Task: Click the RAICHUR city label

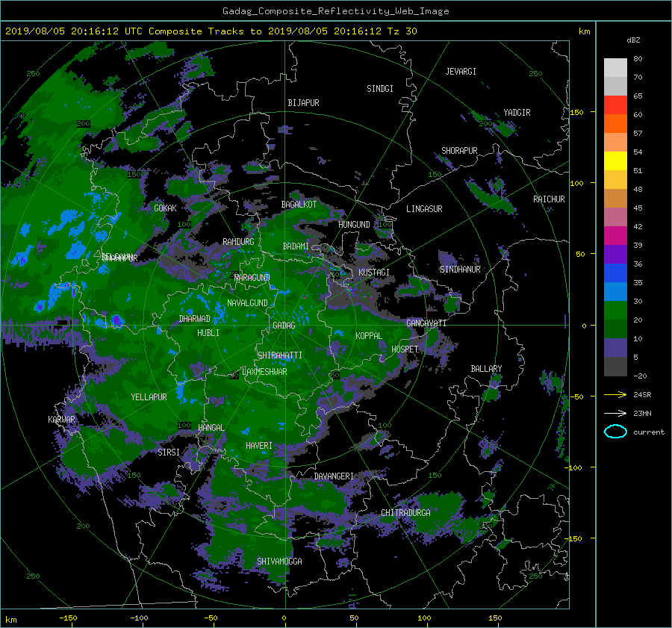Action: tap(549, 199)
